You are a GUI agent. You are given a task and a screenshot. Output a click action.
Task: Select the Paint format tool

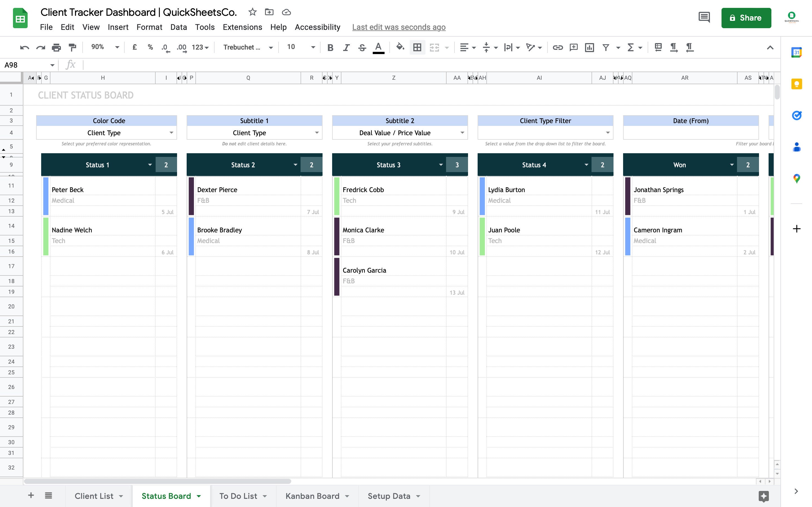point(72,47)
